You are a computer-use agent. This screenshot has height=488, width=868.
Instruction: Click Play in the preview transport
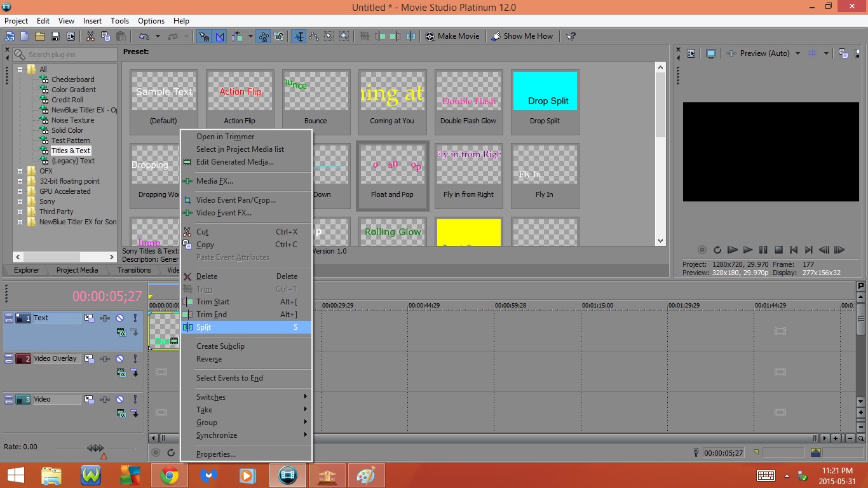tap(748, 250)
